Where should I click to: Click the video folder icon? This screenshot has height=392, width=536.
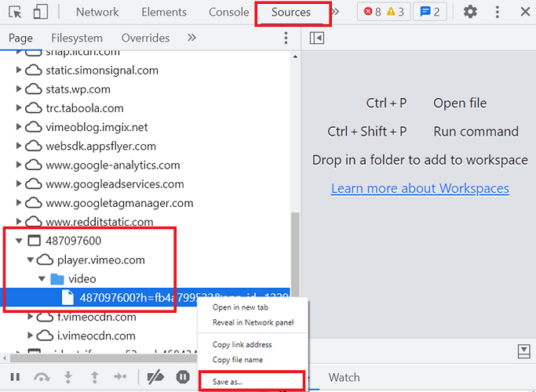point(57,278)
